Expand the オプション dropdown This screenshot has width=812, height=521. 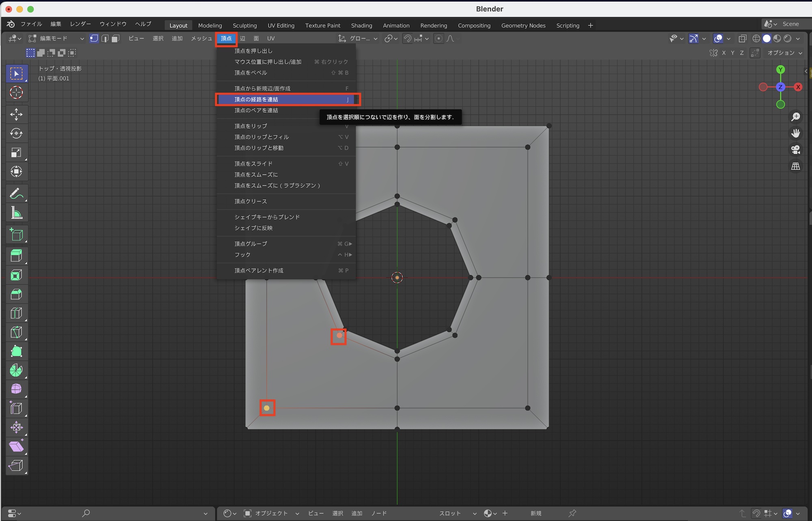pyautogui.click(x=784, y=53)
